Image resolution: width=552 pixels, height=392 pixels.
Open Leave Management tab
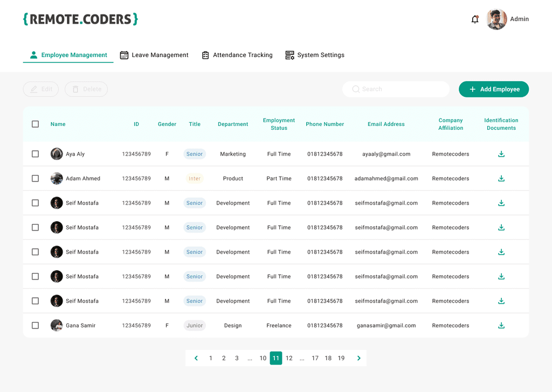point(154,55)
